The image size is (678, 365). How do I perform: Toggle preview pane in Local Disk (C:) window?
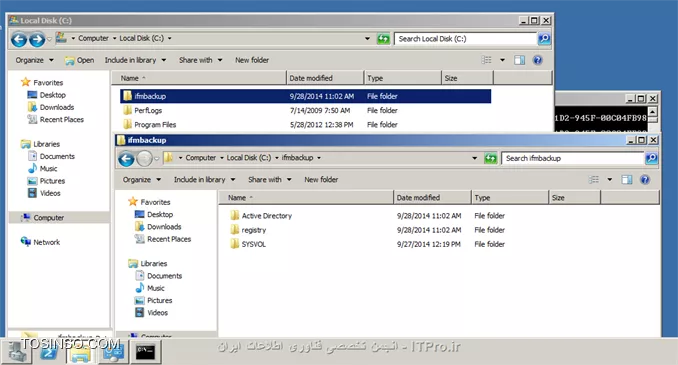[519, 60]
